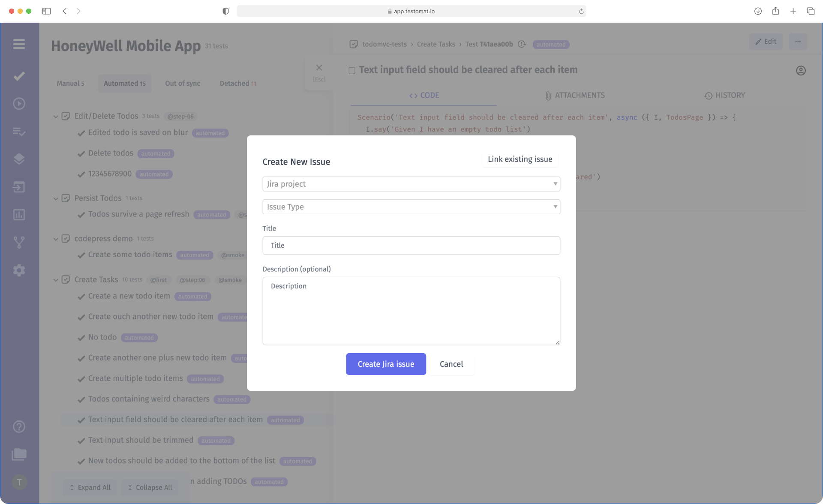Open the Settings gear in the sidebar
The width and height of the screenshot is (823, 504).
click(x=19, y=270)
